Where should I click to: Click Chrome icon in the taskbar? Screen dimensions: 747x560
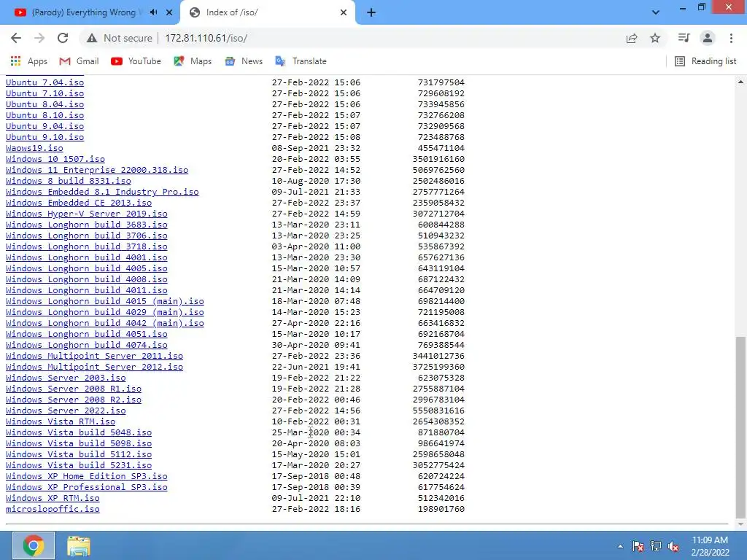[x=34, y=545]
